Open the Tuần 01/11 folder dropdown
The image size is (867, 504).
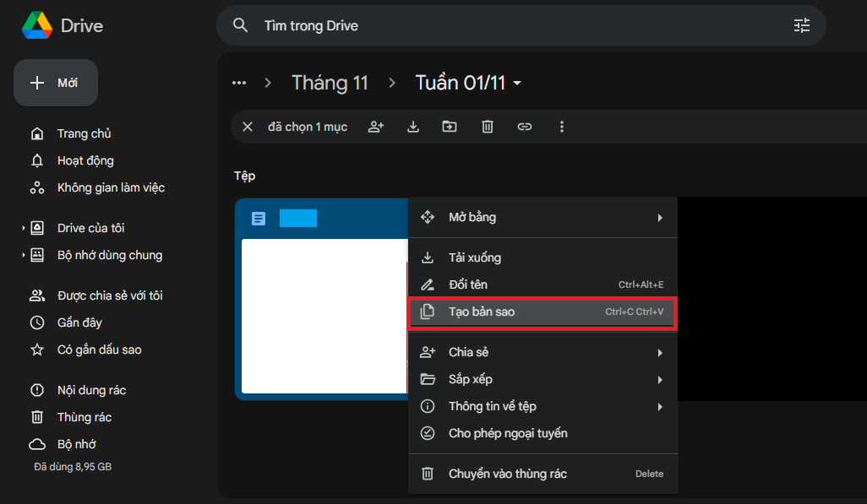(517, 83)
